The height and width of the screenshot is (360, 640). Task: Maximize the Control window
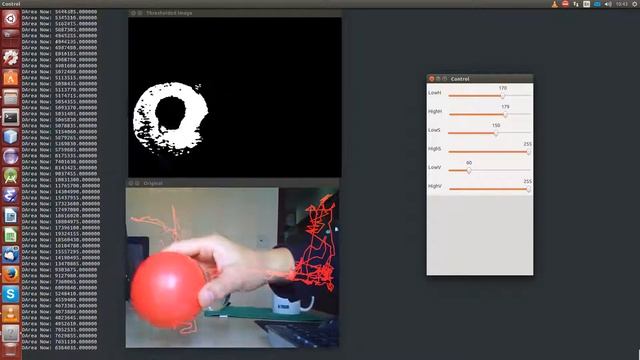(x=444, y=78)
